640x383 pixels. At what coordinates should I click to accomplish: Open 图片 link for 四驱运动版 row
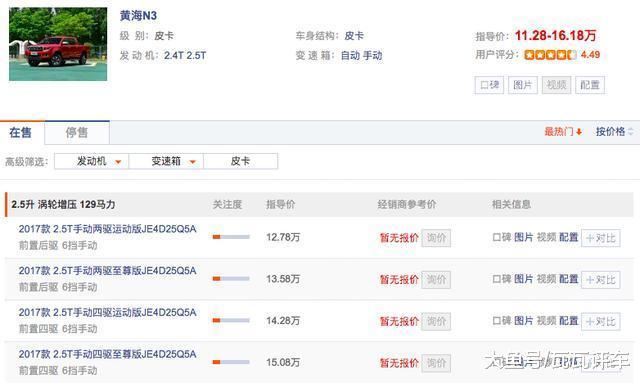pyautogui.click(x=524, y=321)
